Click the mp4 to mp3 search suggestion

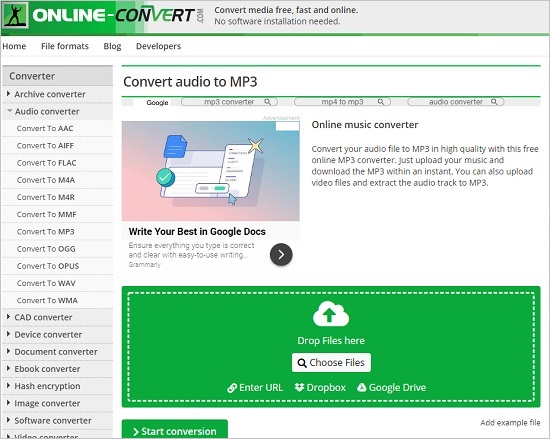(342, 102)
